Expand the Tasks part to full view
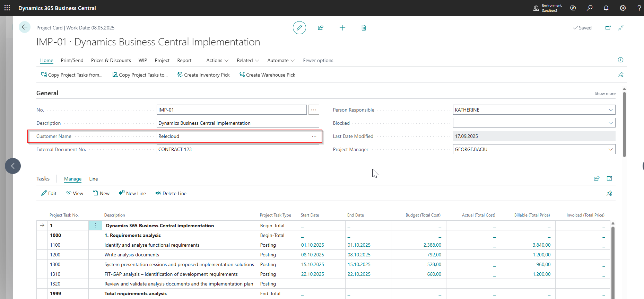 pos(609,178)
